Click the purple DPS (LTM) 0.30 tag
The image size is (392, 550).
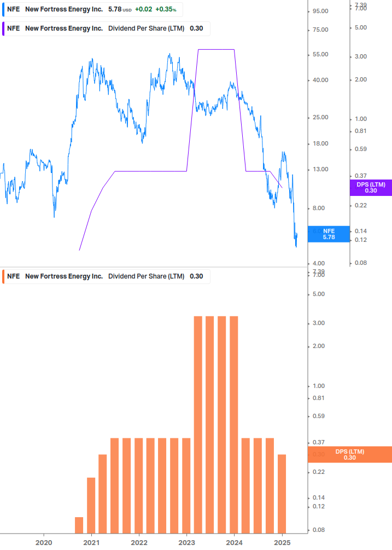(x=371, y=188)
